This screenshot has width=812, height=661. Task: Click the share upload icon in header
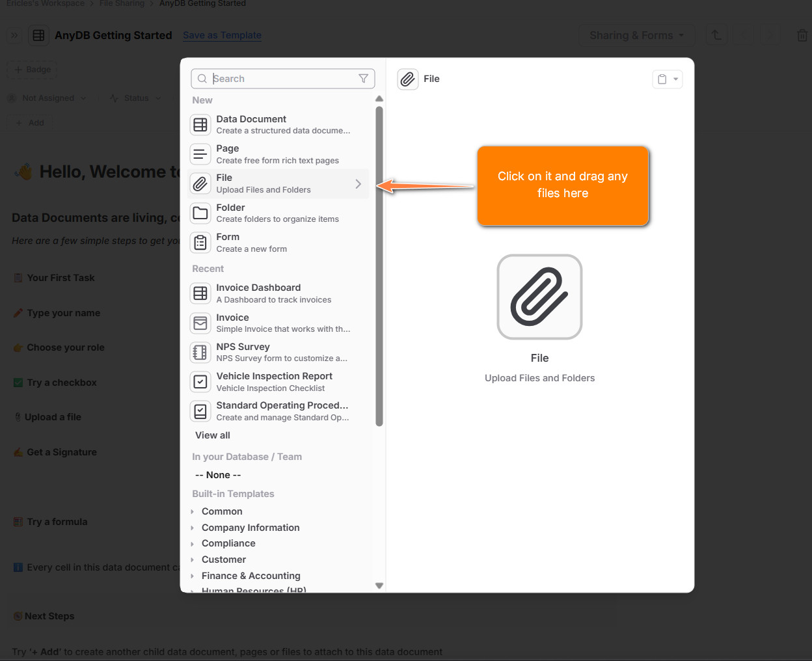point(716,35)
